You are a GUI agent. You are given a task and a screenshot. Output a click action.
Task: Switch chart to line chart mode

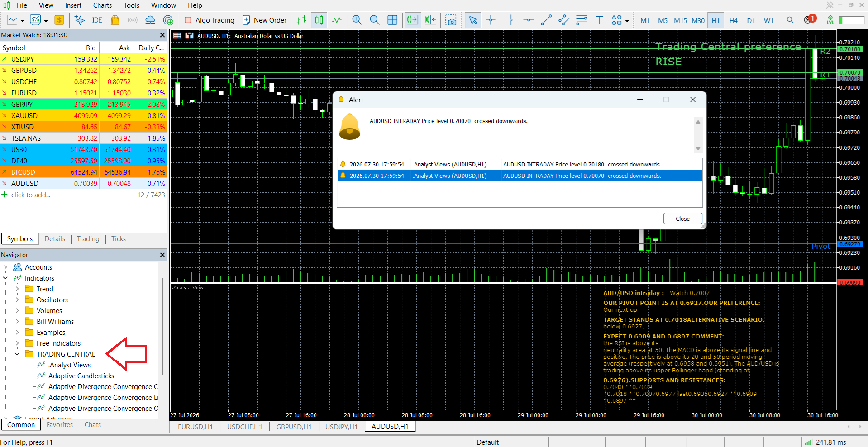point(337,20)
